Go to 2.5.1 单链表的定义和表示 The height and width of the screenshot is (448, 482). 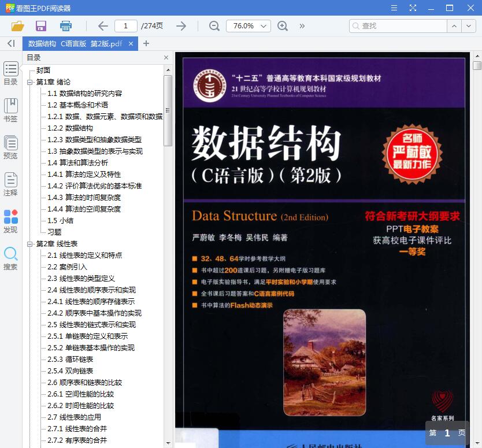pos(88,336)
